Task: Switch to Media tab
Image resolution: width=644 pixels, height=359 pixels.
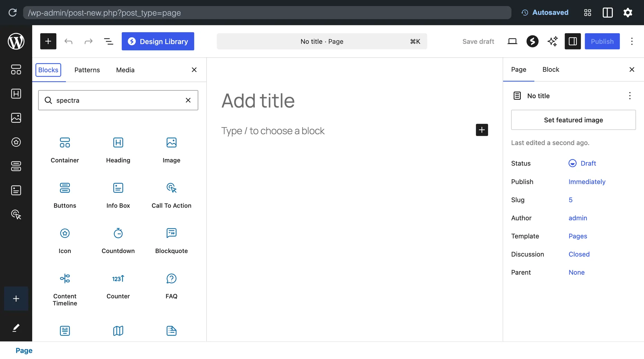Action: [125, 70]
